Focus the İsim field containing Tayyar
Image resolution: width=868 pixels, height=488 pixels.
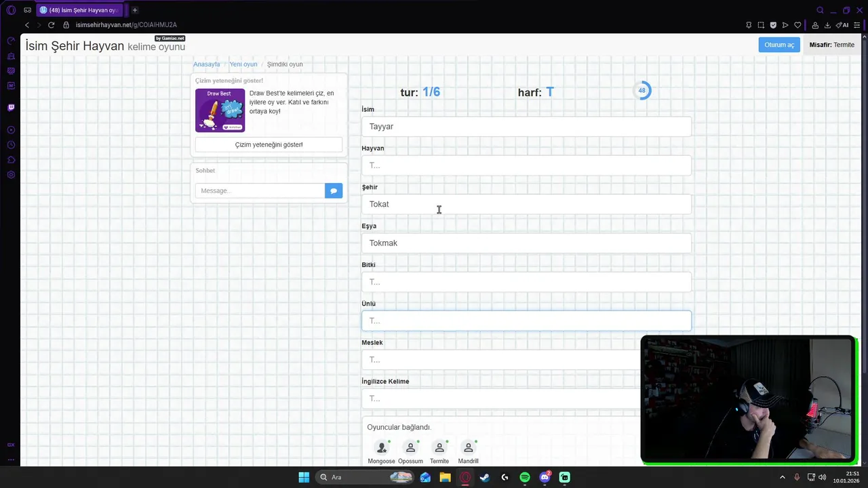tap(526, 127)
